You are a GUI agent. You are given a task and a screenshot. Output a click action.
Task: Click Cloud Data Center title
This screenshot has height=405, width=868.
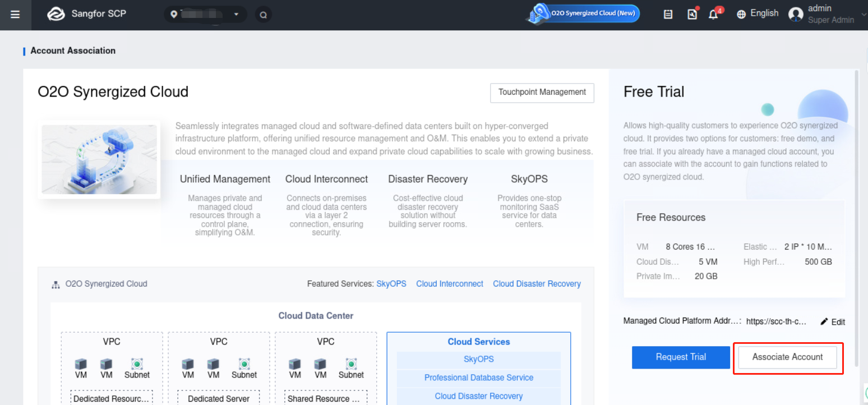click(x=316, y=316)
